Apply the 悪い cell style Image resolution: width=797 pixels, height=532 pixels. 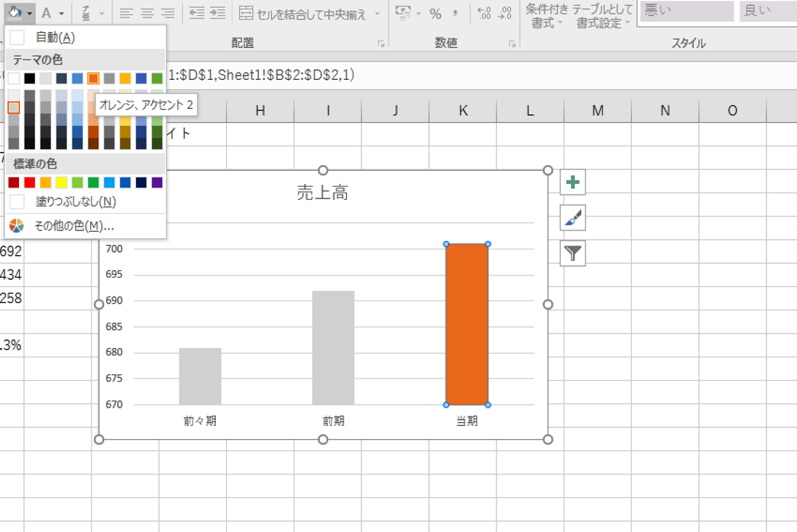point(686,11)
